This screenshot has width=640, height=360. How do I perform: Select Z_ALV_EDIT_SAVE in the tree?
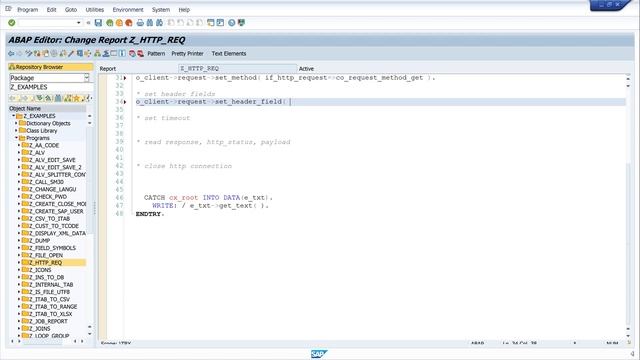point(52,160)
